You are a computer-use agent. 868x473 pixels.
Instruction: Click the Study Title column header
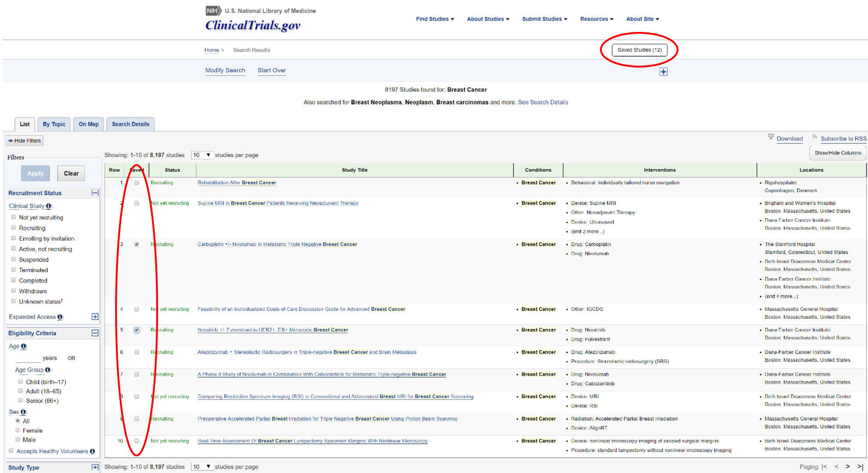(355, 170)
